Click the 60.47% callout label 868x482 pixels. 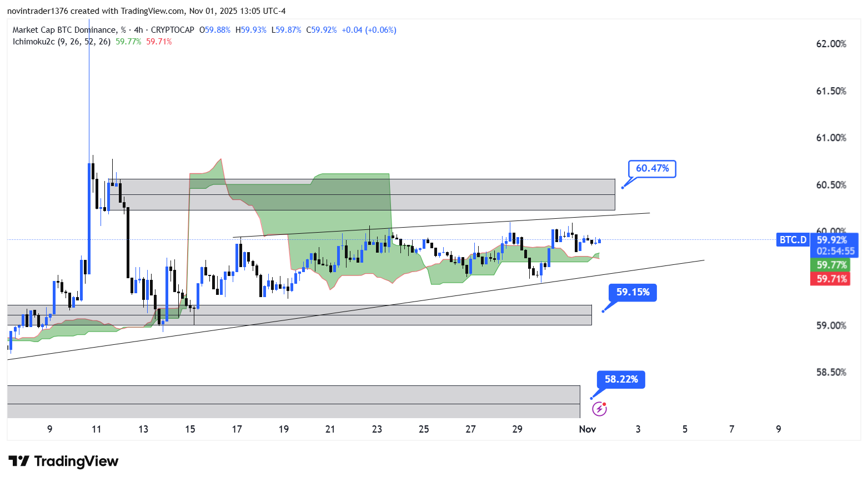[652, 168]
